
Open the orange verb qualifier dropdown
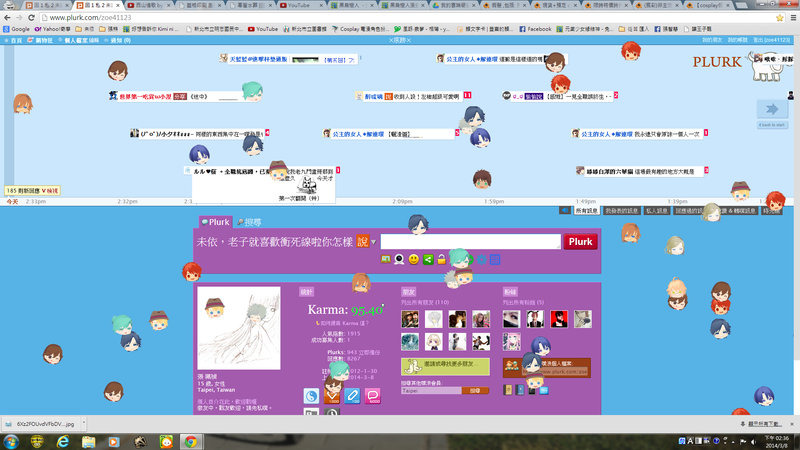pos(366,241)
